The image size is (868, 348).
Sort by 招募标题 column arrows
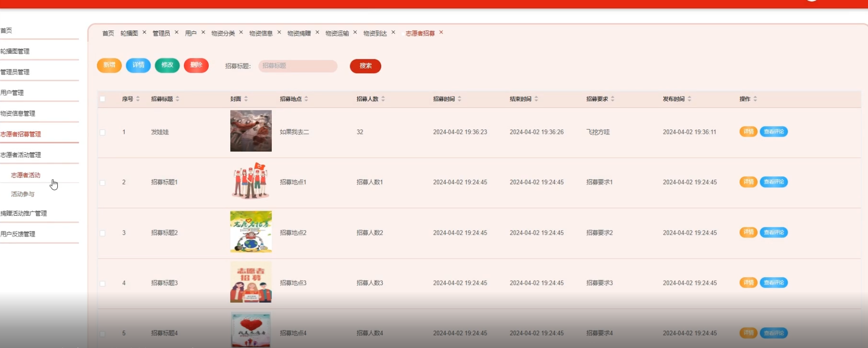[178, 99]
